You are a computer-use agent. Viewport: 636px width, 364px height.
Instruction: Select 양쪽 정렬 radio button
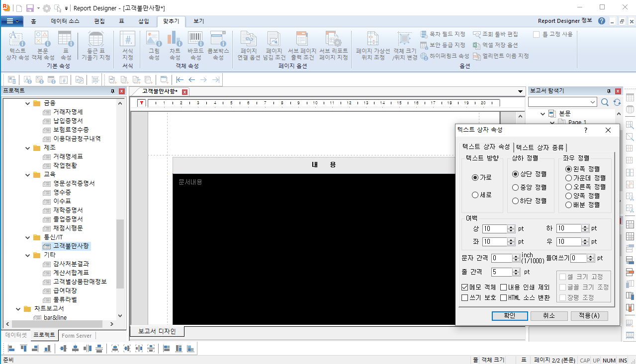(568, 196)
